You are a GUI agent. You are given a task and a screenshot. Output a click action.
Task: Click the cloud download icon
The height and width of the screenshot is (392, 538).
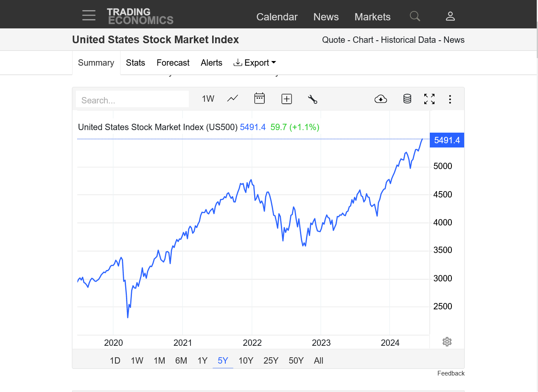coord(381,99)
